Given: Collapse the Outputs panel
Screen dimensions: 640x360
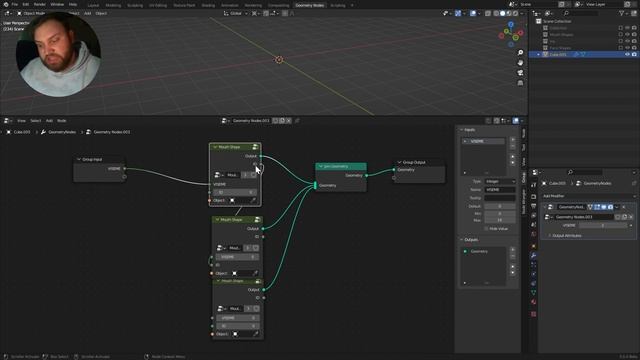Looking at the screenshot, I should click(x=462, y=240).
